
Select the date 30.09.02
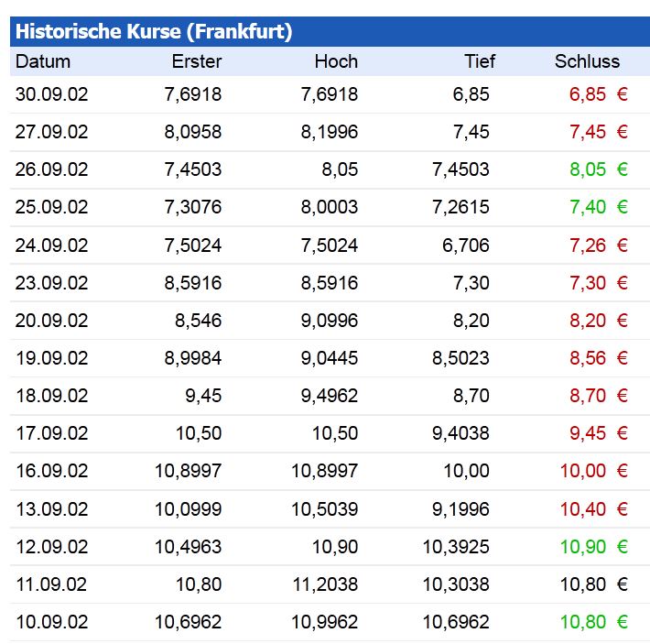pyautogui.click(x=52, y=94)
